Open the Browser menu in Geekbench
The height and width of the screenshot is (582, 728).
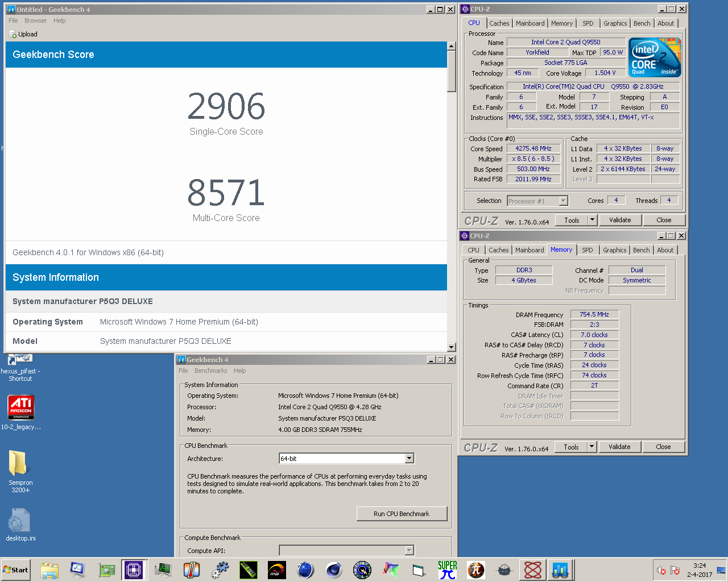click(35, 20)
